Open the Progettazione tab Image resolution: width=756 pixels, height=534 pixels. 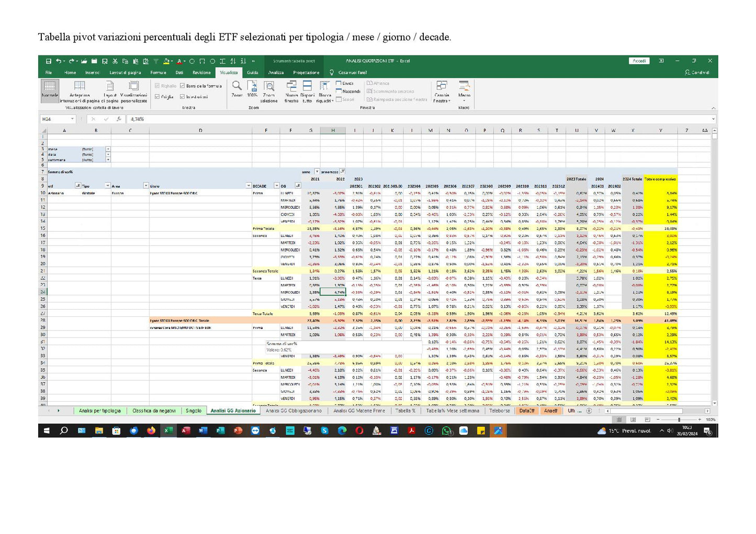pyautogui.click(x=306, y=73)
